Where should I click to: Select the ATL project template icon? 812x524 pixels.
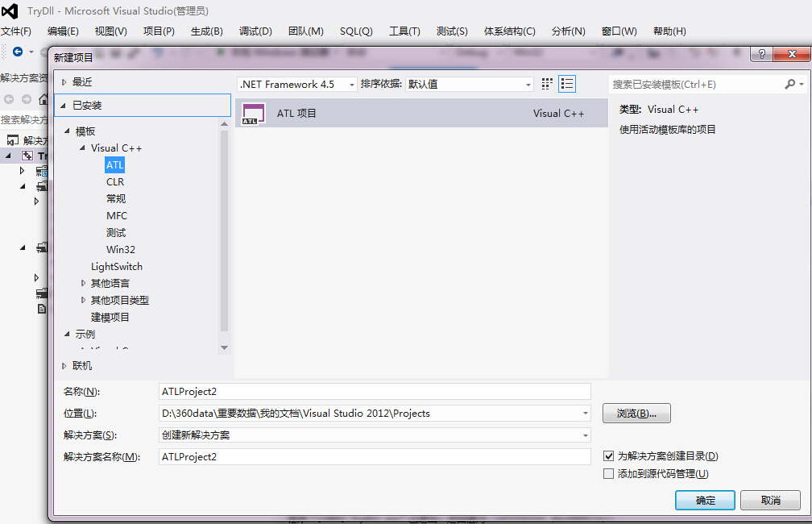[254, 114]
